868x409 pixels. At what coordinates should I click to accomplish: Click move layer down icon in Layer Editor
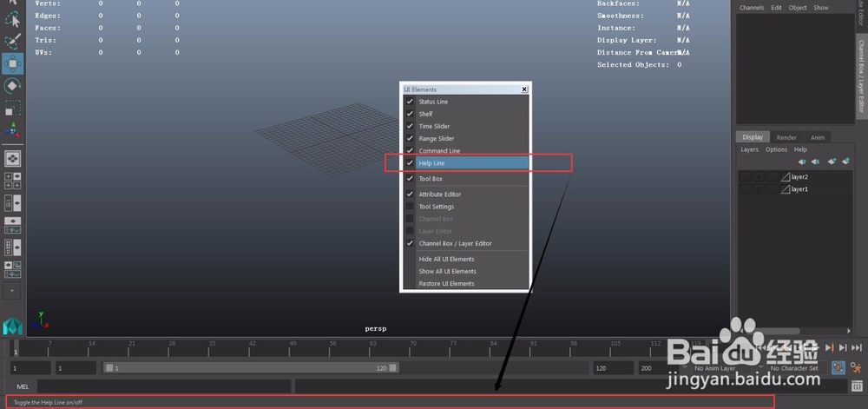click(815, 162)
